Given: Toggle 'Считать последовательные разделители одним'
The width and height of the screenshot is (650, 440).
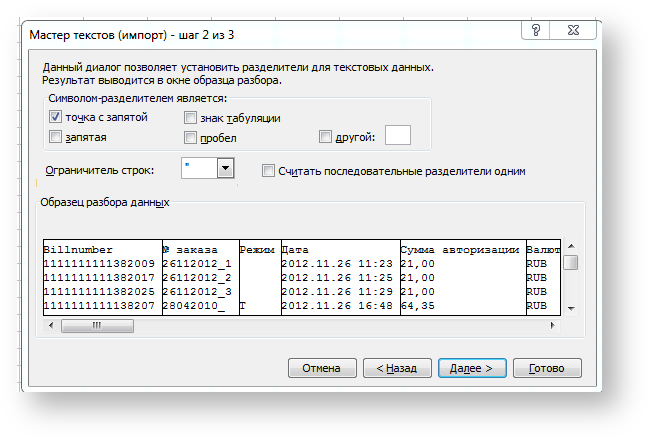Looking at the screenshot, I should tap(268, 171).
